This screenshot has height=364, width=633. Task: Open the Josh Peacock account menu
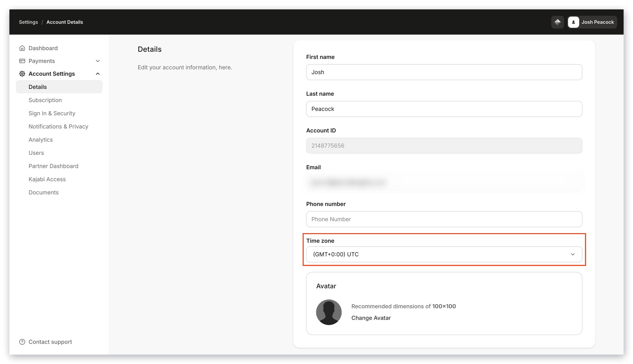tap(592, 22)
